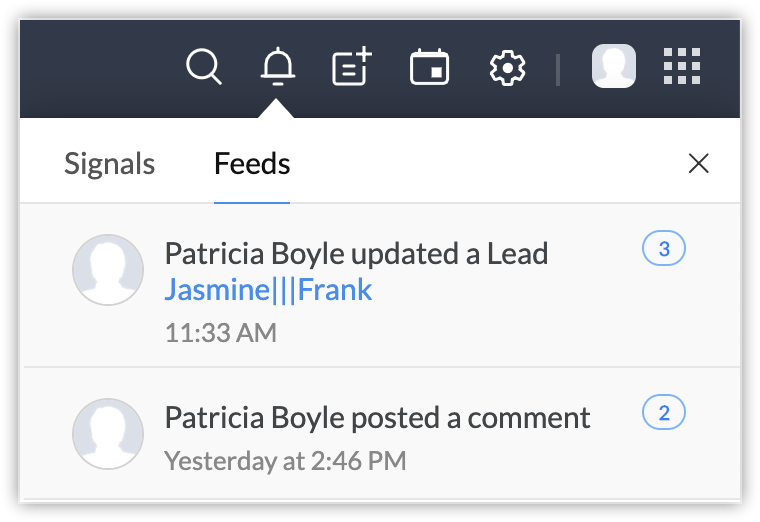Close the Feeds notification panel

point(699,164)
